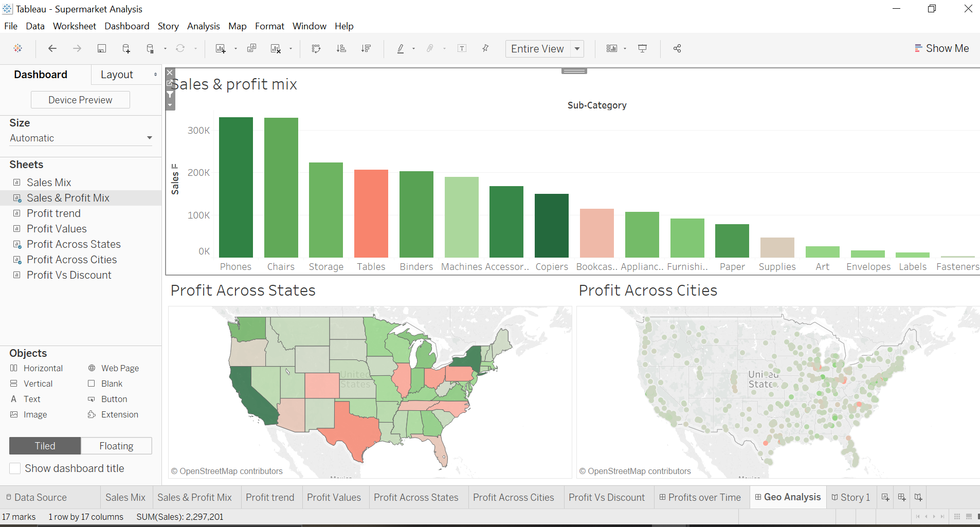980x527 pixels.
Task: Add a new data source from the toolbar
Action: click(x=126, y=48)
